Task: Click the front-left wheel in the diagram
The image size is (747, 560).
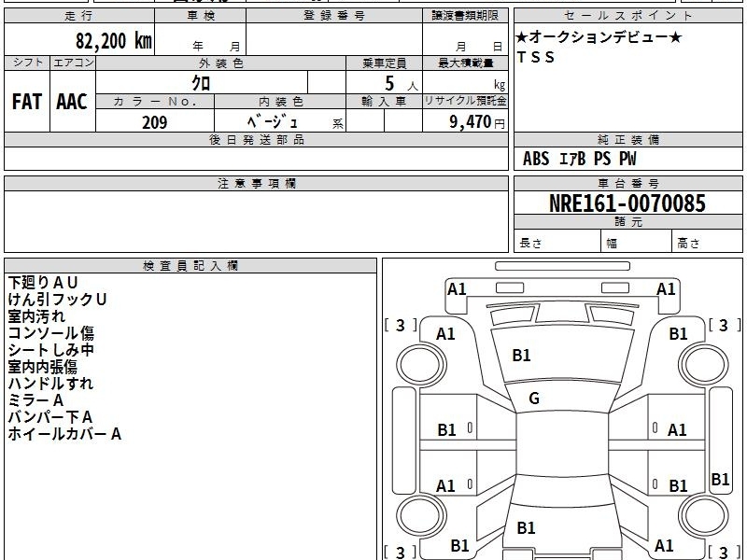Action: (x=421, y=365)
